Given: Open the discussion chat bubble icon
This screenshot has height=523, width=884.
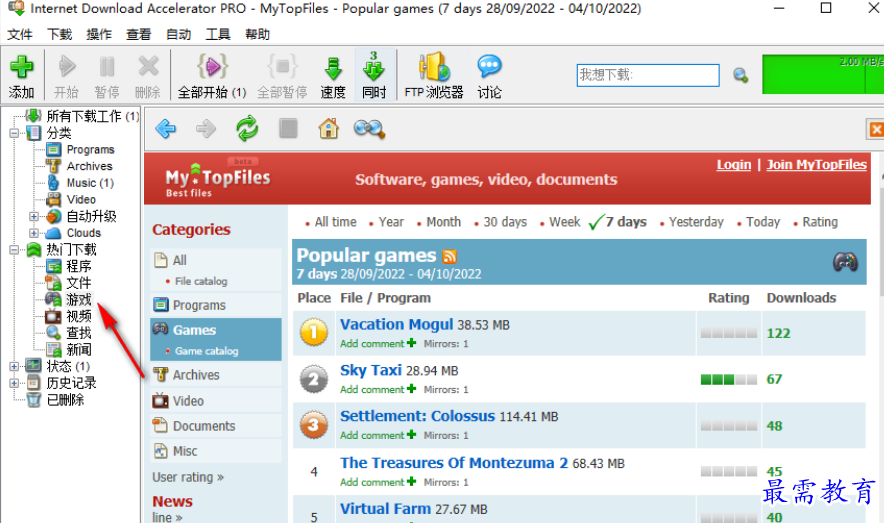Looking at the screenshot, I should (489, 67).
